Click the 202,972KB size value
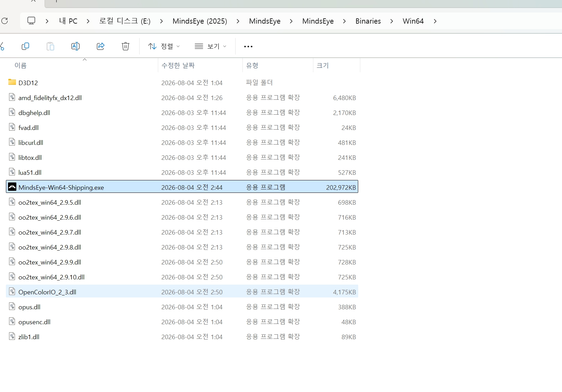The width and height of the screenshot is (562, 392). pos(341,187)
